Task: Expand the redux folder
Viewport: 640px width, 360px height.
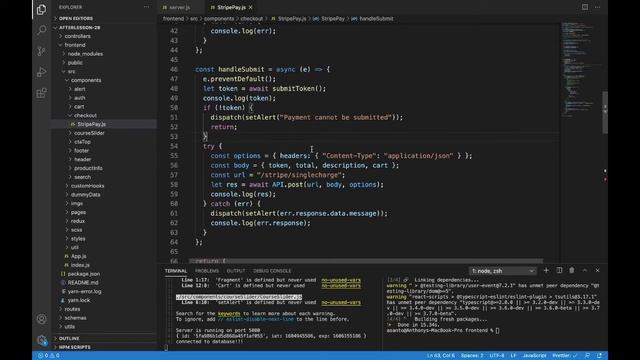Action: [78, 221]
